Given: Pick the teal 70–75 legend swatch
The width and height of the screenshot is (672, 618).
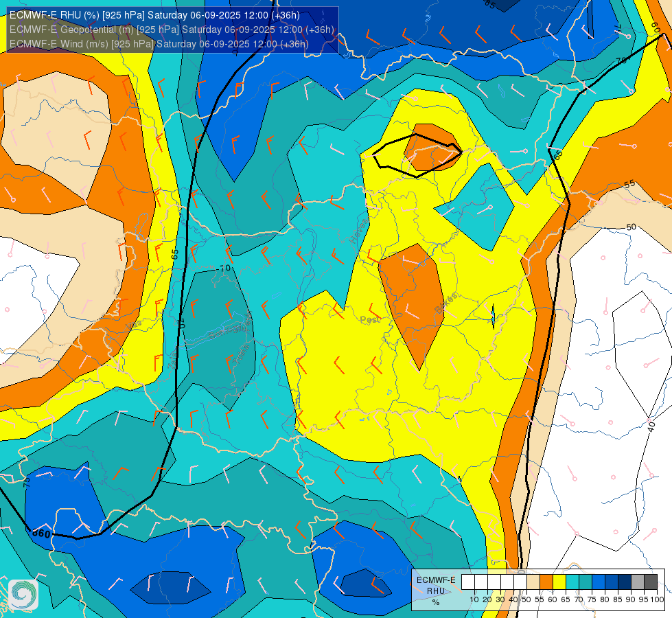Looking at the screenshot, I should [x=586, y=582].
